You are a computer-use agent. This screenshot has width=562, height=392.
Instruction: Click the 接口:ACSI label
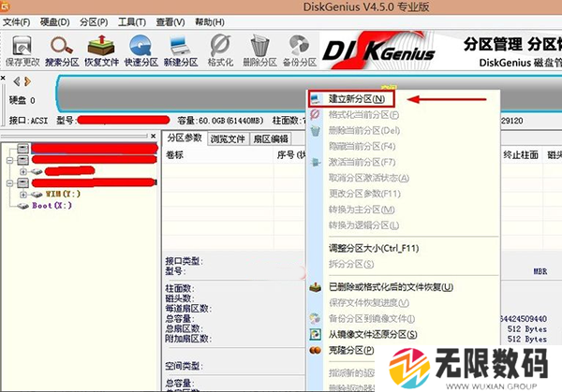(28, 121)
